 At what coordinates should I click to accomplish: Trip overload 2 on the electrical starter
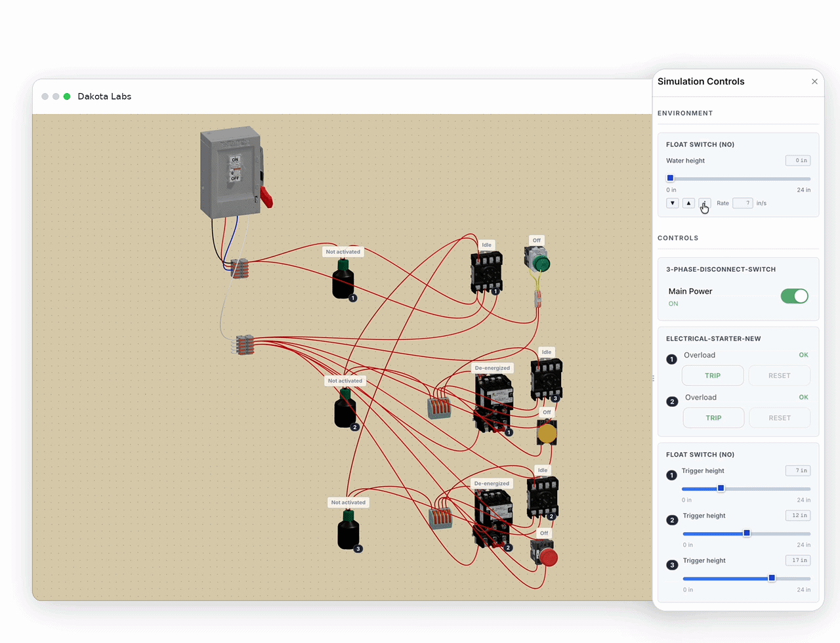(x=713, y=418)
